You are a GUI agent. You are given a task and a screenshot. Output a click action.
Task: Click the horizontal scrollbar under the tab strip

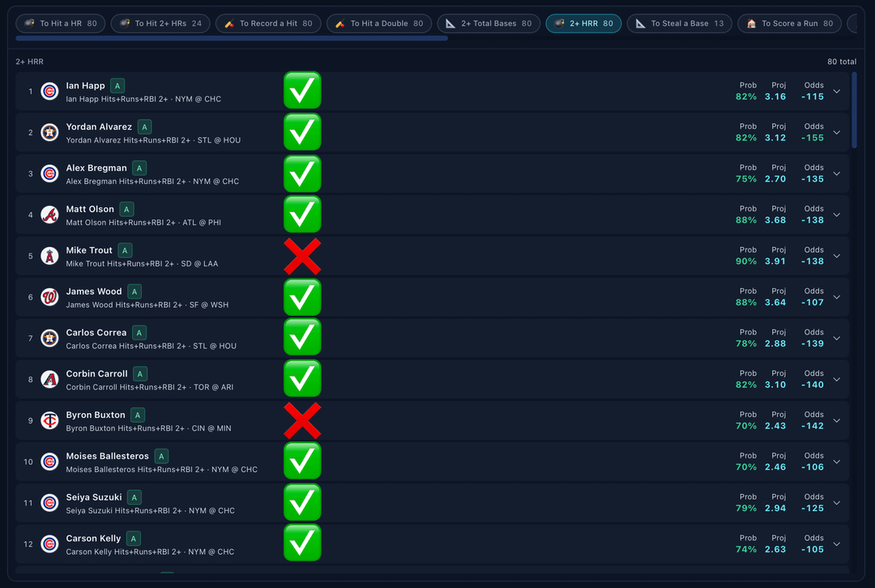[x=232, y=38]
